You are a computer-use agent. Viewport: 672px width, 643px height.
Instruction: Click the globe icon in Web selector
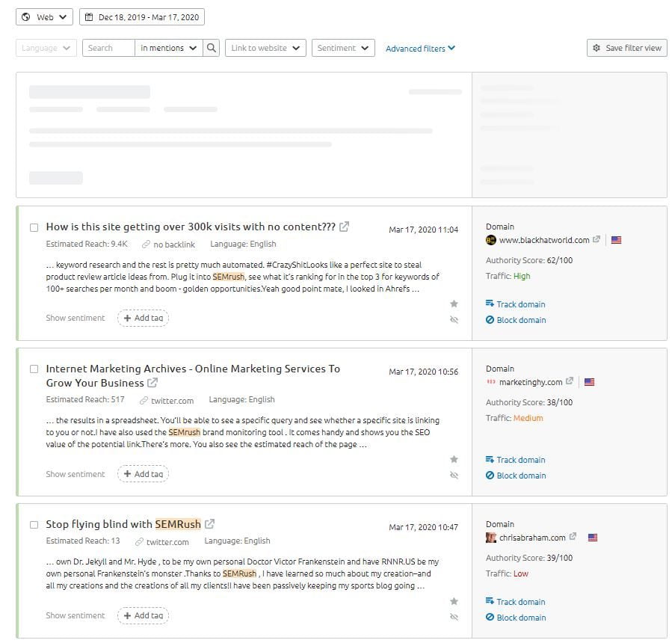(25, 17)
